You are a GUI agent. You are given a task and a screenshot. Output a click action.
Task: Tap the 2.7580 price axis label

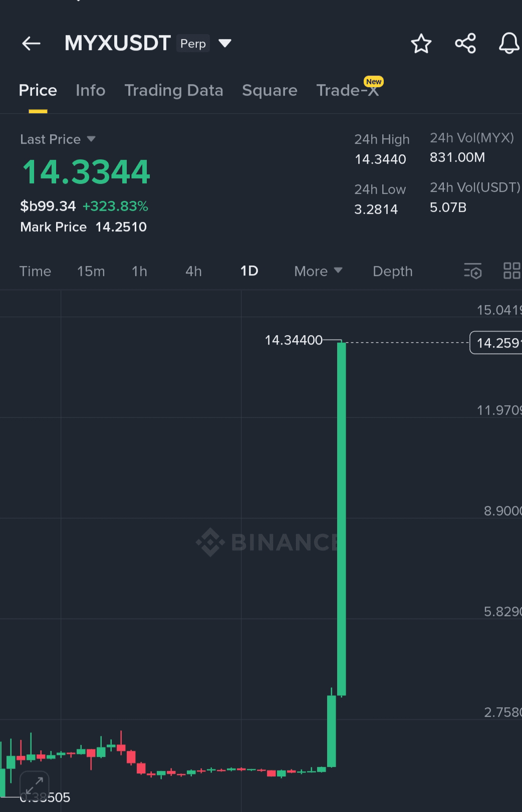point(502,712)
